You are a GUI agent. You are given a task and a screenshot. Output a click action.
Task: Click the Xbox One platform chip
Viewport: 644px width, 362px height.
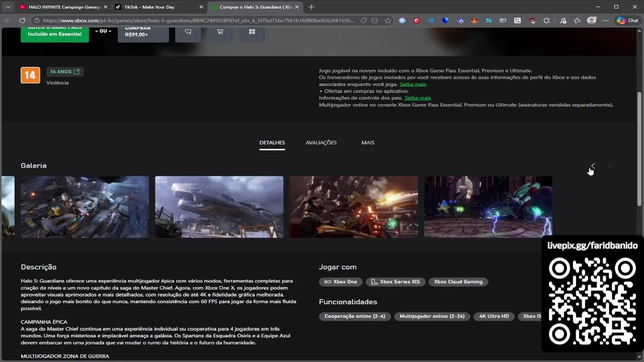coord(341,282)
